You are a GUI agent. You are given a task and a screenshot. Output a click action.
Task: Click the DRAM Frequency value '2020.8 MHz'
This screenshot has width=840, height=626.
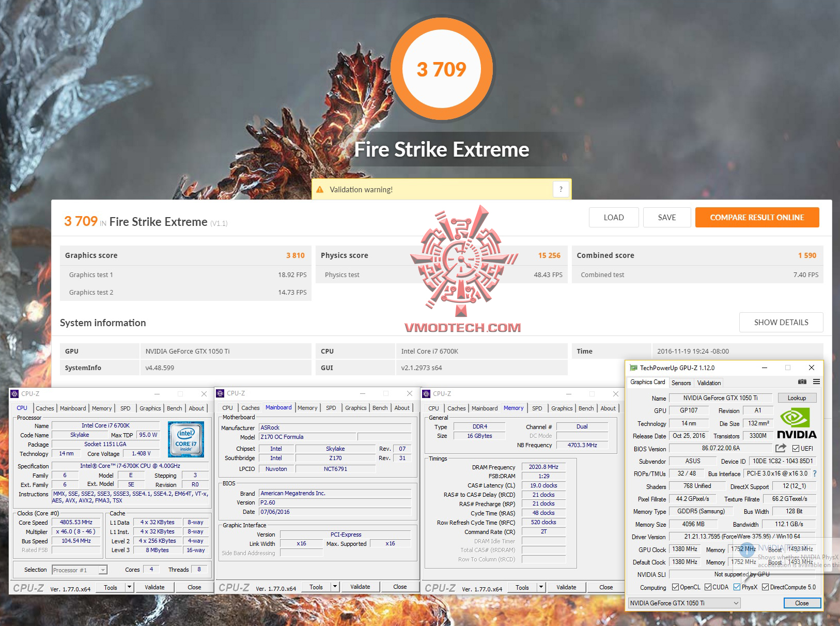click(543, 467)
